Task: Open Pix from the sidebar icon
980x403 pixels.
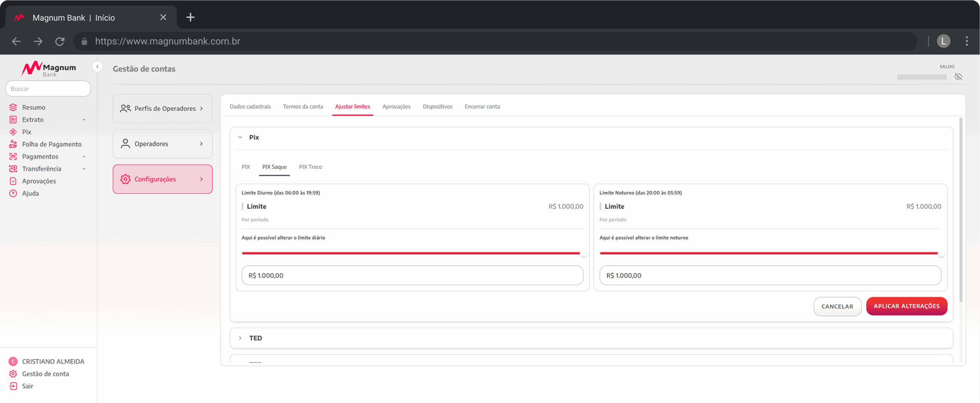Action: coord(13,132)
